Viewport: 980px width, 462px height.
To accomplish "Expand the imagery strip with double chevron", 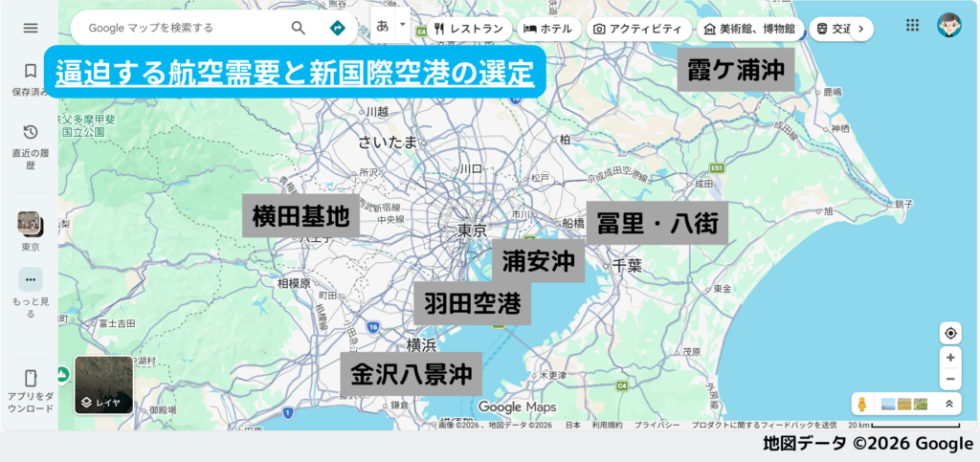I will pyautogui.click(x=947, y=404).
